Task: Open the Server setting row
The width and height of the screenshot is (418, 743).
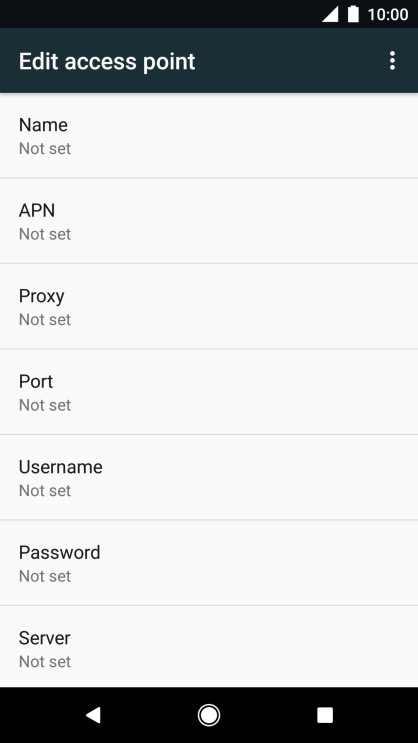Action: point(209,647)
